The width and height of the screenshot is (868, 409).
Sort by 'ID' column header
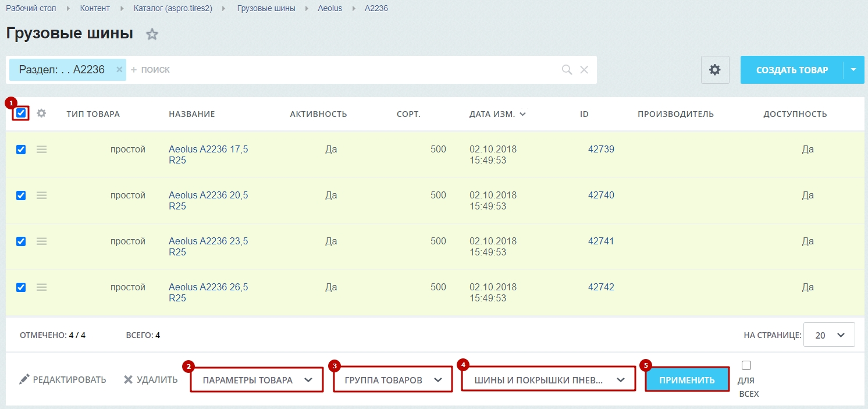click(584, 114)
